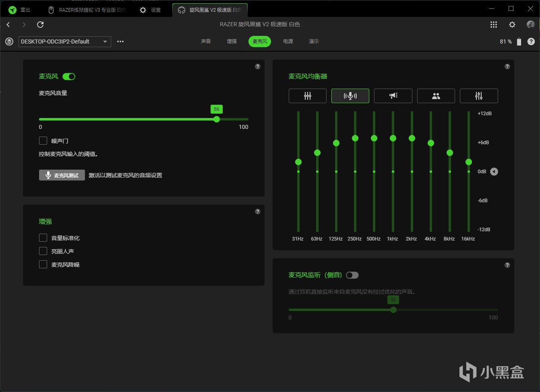
Task: Open help for the 增强 panel
Action: coord(258,212)
